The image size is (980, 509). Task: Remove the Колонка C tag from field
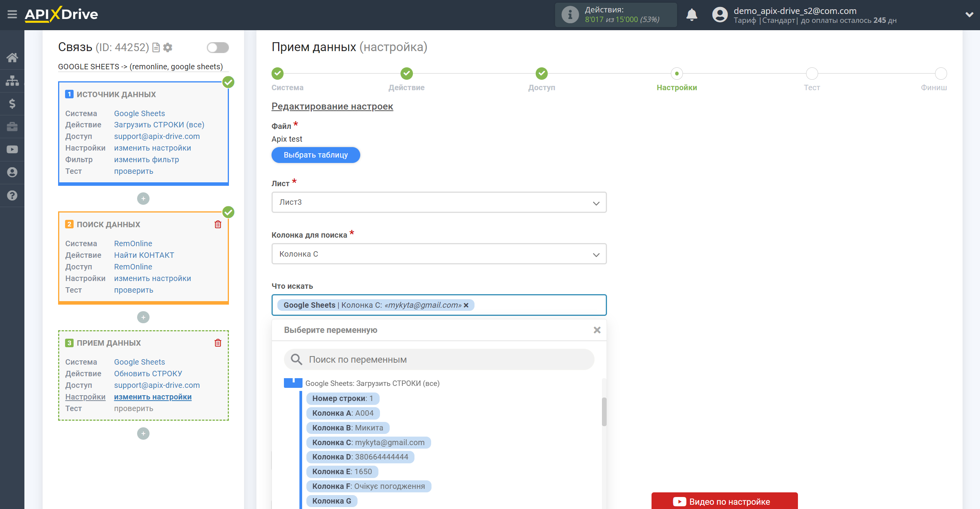click(466, 305)
